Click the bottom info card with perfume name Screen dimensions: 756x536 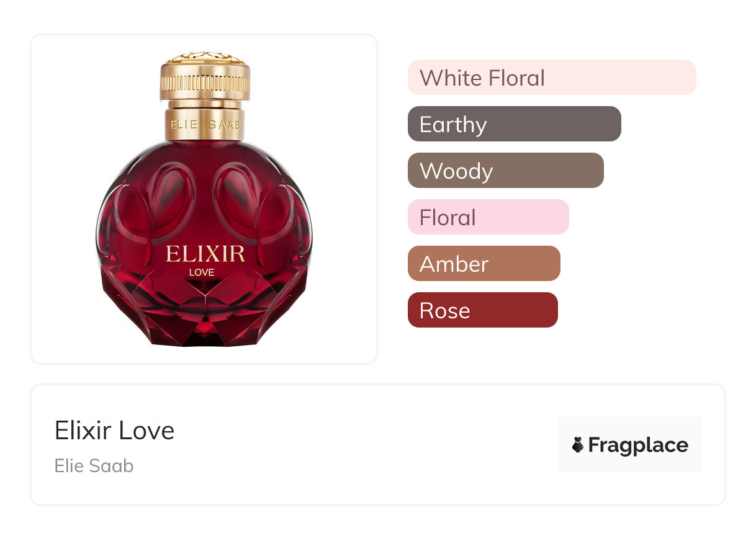tap(378, 445)
